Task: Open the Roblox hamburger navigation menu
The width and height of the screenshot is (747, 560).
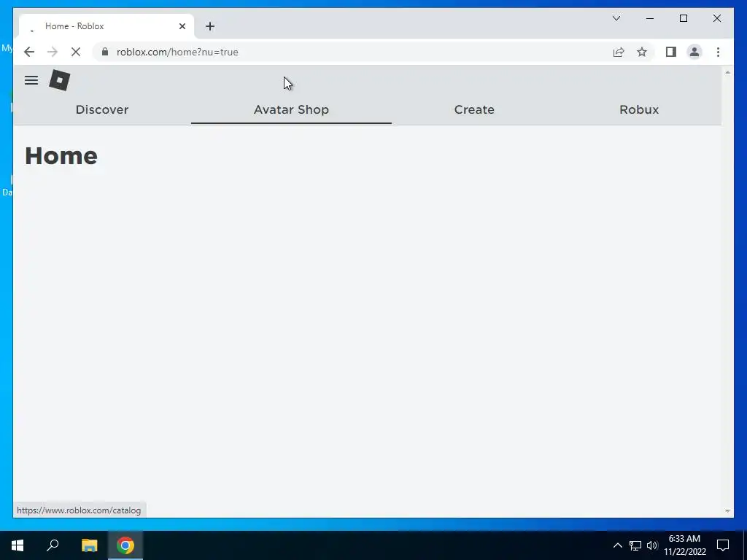Action: point(31,80)
